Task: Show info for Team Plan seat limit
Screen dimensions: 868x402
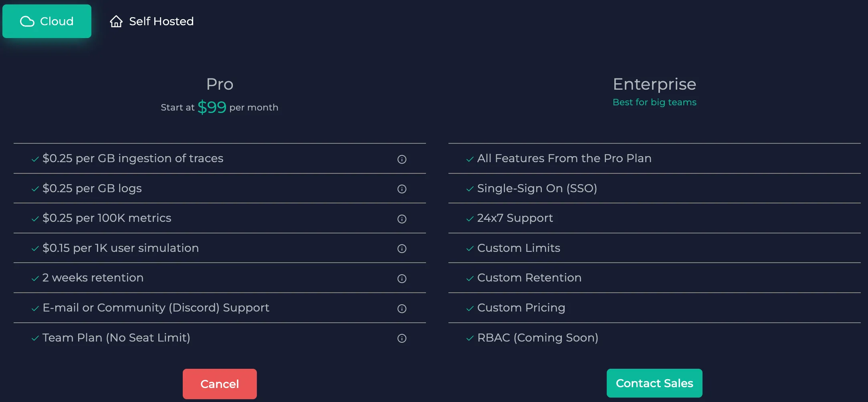Action: coord(402,338)
